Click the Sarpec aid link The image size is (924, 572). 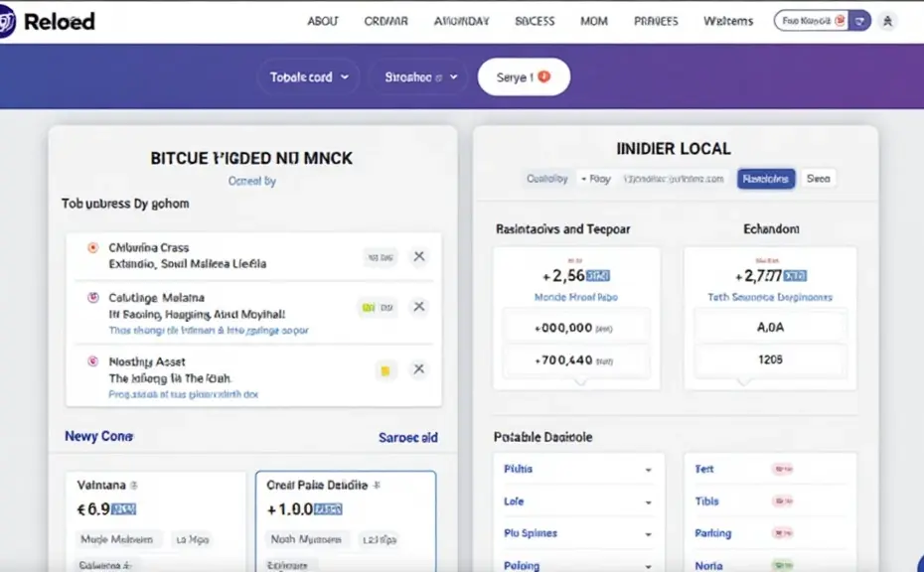(x=407, y=437)
